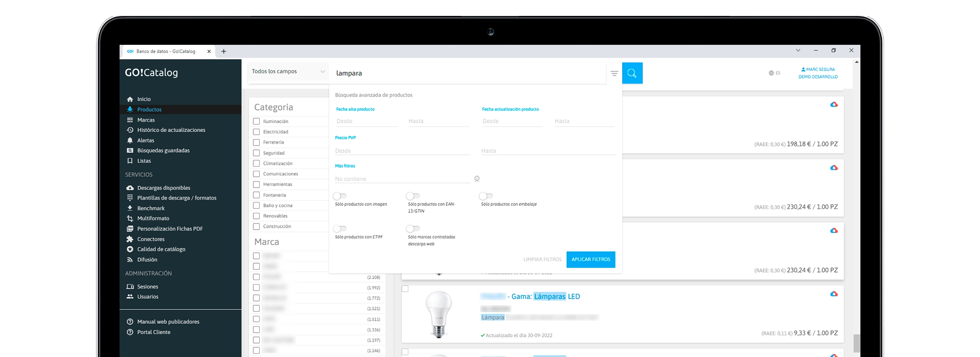Check the Construcción category
980x357 pixels.
pos(256,226)
